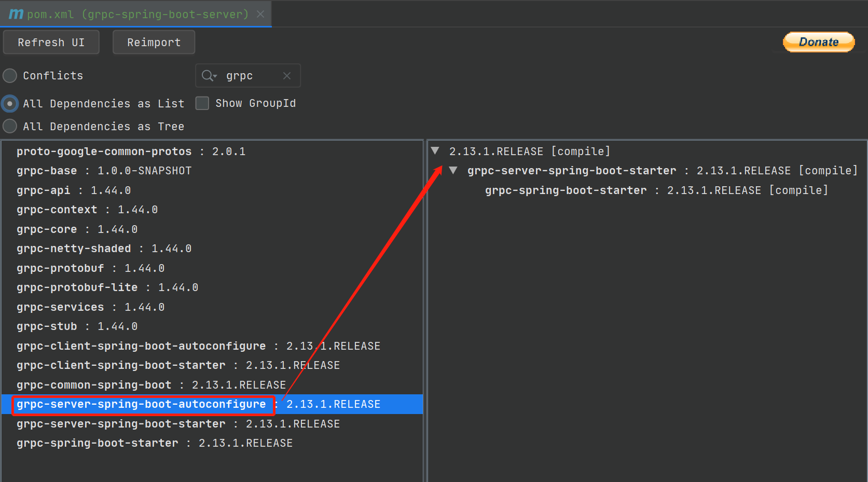The width and height of the screenshot is (868, 482).
Task: Click the Refresh UI button
Action: click(51, 42)
